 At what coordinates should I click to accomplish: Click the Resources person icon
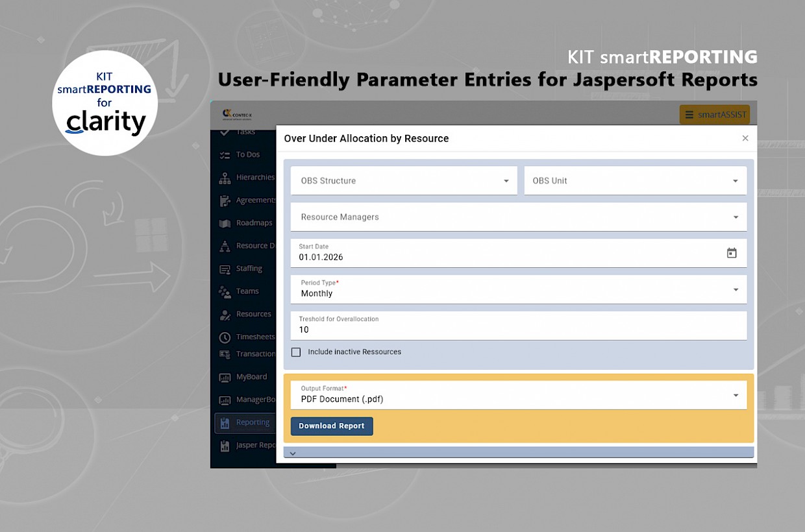225,315
